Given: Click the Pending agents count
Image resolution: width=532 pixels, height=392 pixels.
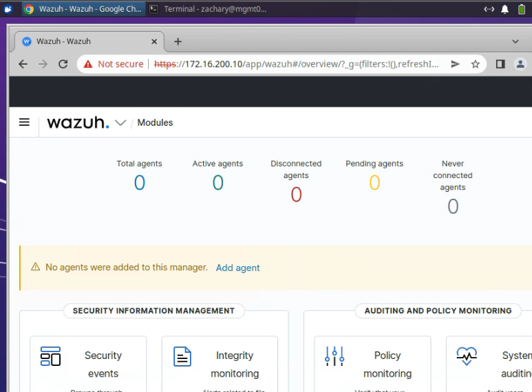Looking at the screenshot, I should (374, 182).
